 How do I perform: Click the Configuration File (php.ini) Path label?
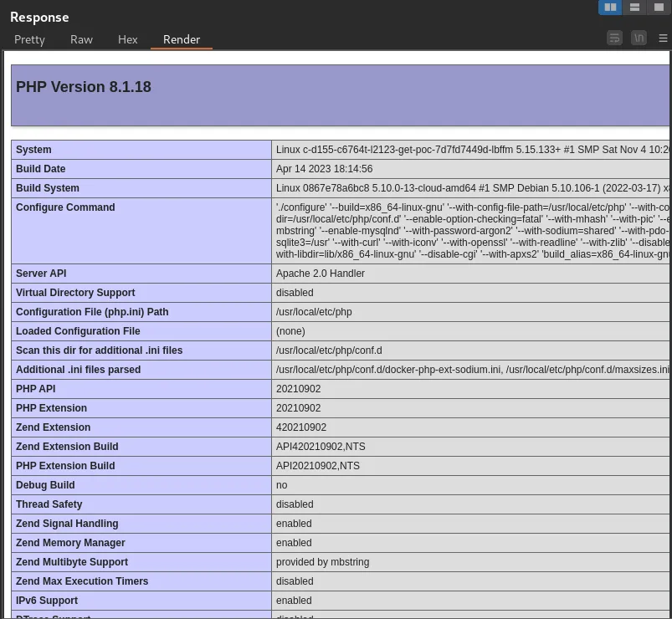point(92,312)
